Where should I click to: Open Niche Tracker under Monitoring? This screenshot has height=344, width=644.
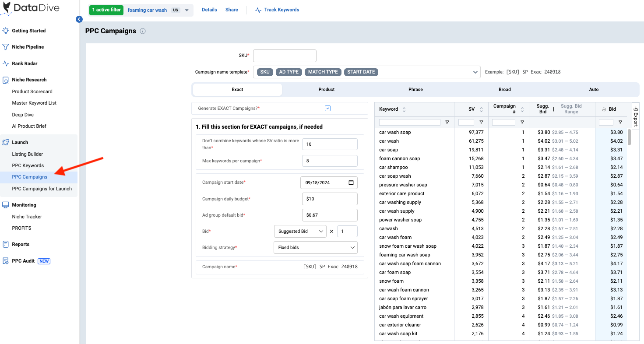(27, 217)
